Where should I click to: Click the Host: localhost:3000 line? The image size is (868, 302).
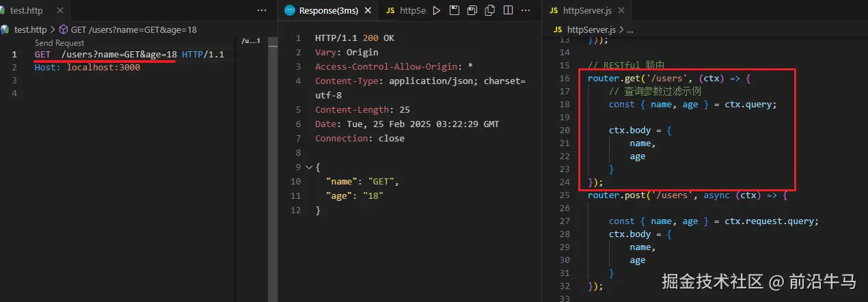coord(87,68)
